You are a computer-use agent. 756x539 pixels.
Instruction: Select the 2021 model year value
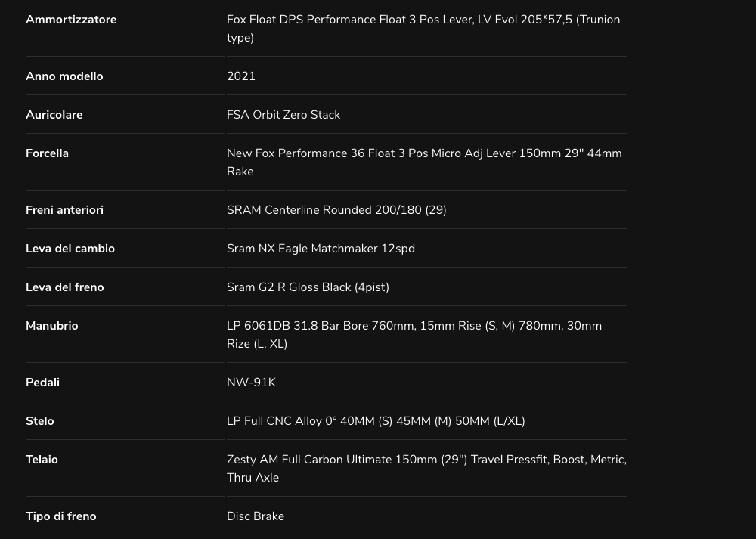coord(241,76)
